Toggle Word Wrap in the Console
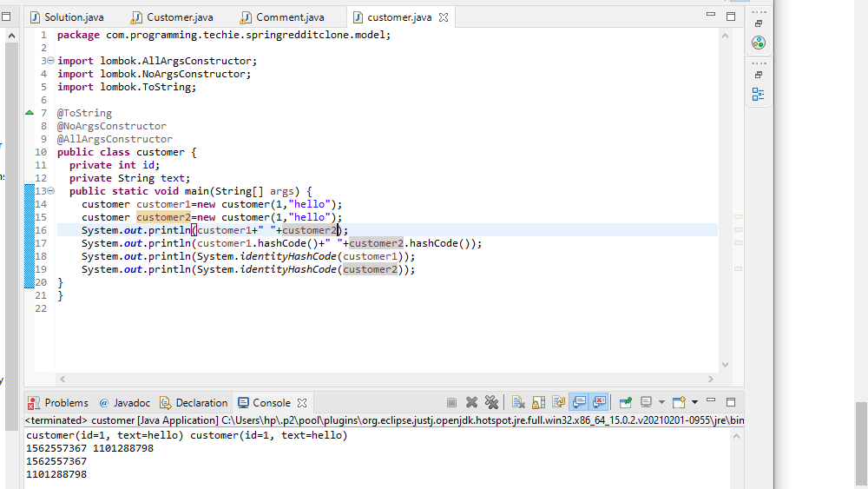Image resolution: width=868 pixels, height=489 pixels. pos(558,403)
